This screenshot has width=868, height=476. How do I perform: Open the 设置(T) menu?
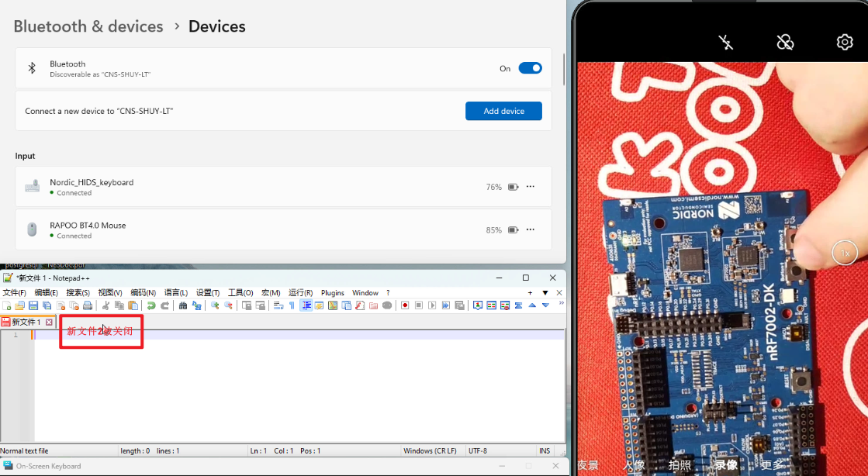click(x=208, y=293)
